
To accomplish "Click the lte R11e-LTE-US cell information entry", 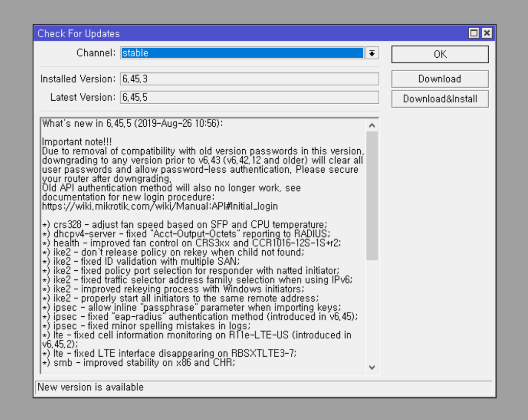I will coord(197,339).
